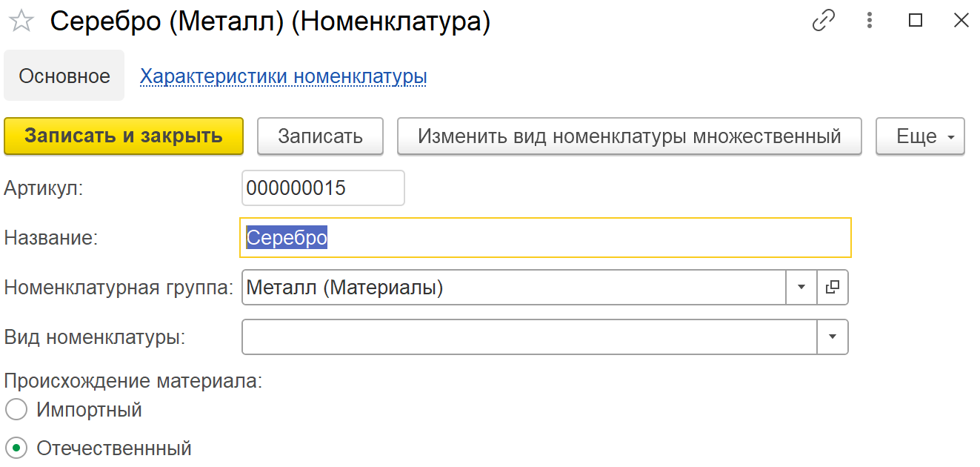Open the three-dot window menu
The width and height of the screenshot is (980, 467).
coord(870,21)
